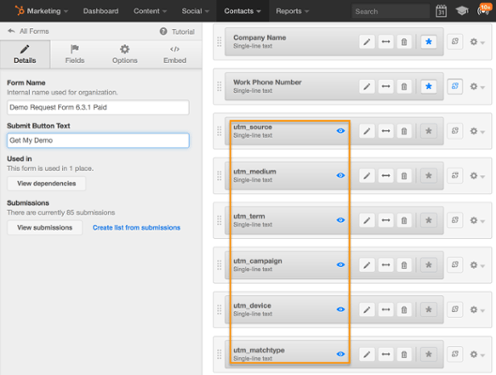Edit the utm_campaign field
496x375 pixels.
pyautogui.click(x=367, y=265)
